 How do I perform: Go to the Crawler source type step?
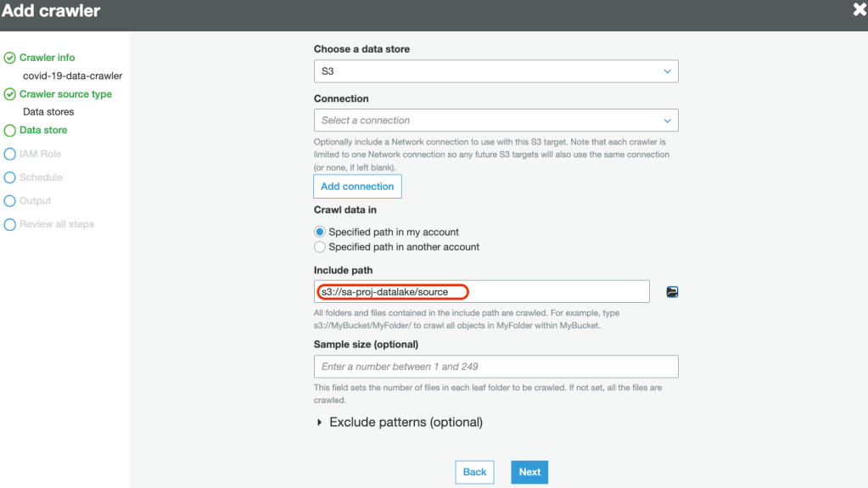point(65,94)
